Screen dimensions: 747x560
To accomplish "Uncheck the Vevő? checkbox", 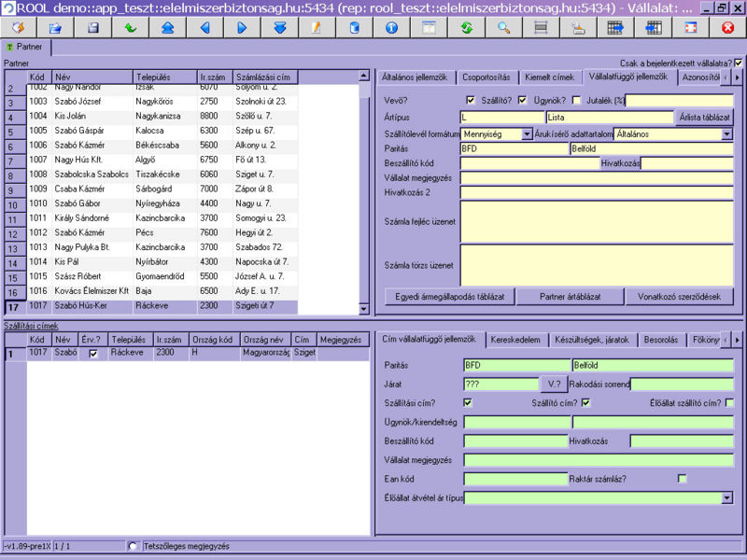I will click(x=471, y=100).
